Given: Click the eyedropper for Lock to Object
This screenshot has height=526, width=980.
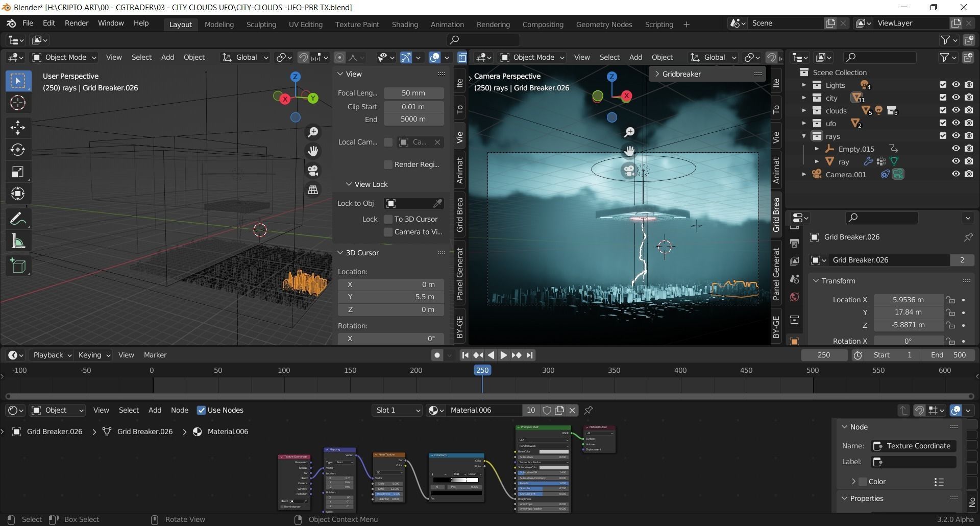Looking at the screenshot, I should [x=437, y=203].
